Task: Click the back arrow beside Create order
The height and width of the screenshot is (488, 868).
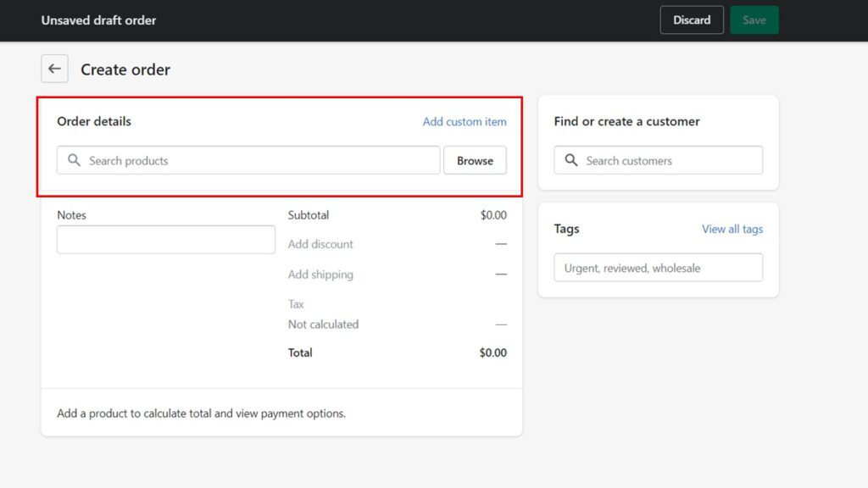Action: [54, 69]
